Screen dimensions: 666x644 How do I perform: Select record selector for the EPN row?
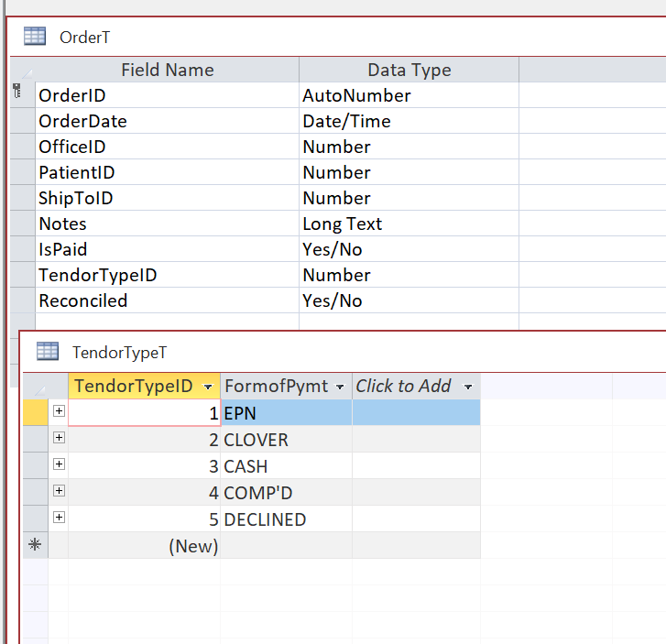pos(35,412)
